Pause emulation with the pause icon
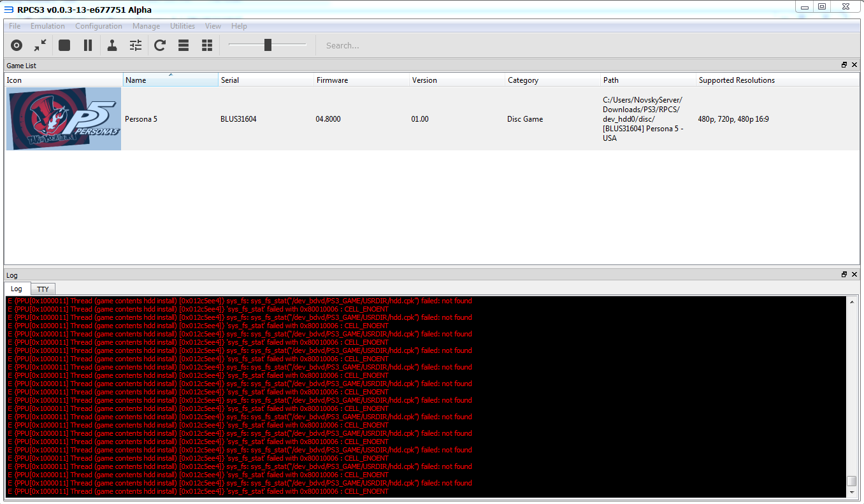 [x=88, y=45]
